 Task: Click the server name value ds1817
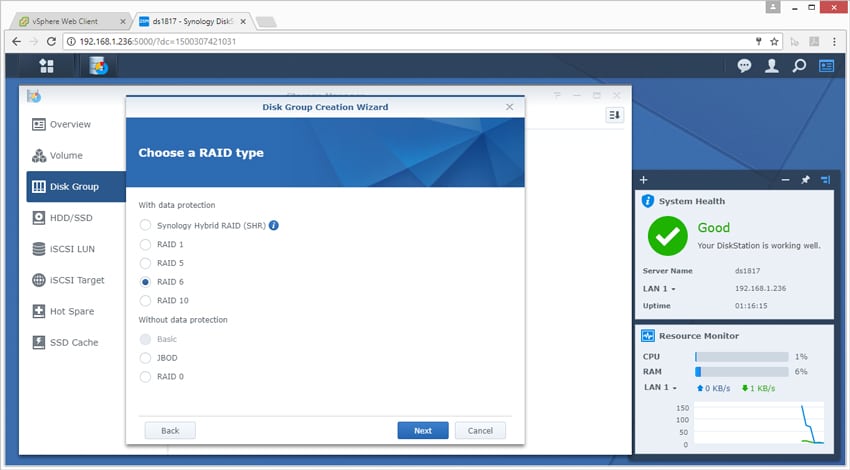pos(748,271)
